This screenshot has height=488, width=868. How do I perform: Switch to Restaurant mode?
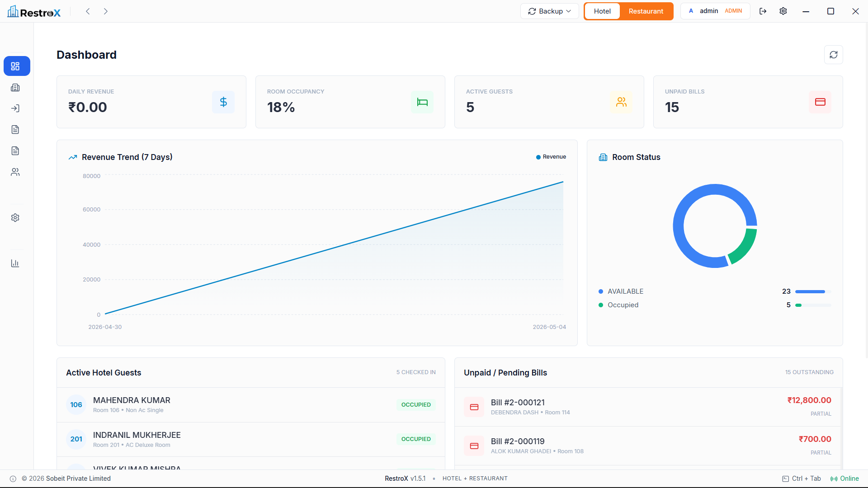coord(646,11)
